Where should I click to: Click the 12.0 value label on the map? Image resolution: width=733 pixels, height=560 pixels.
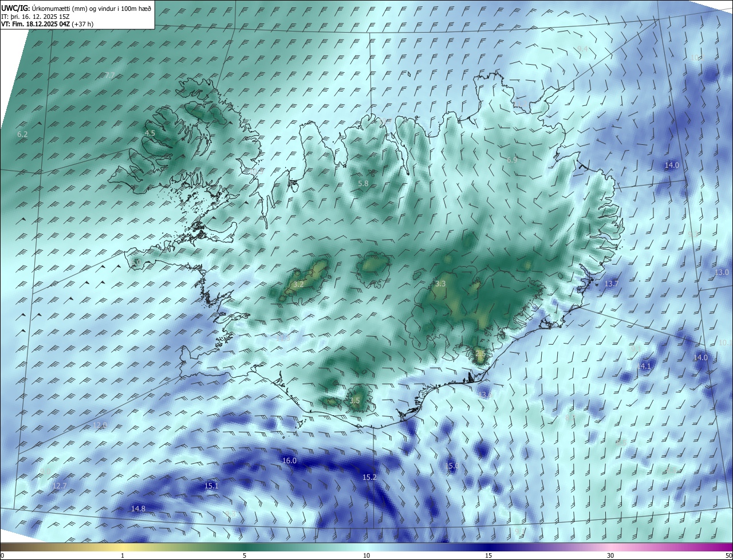pyautogui.click(x=100, y=425)
